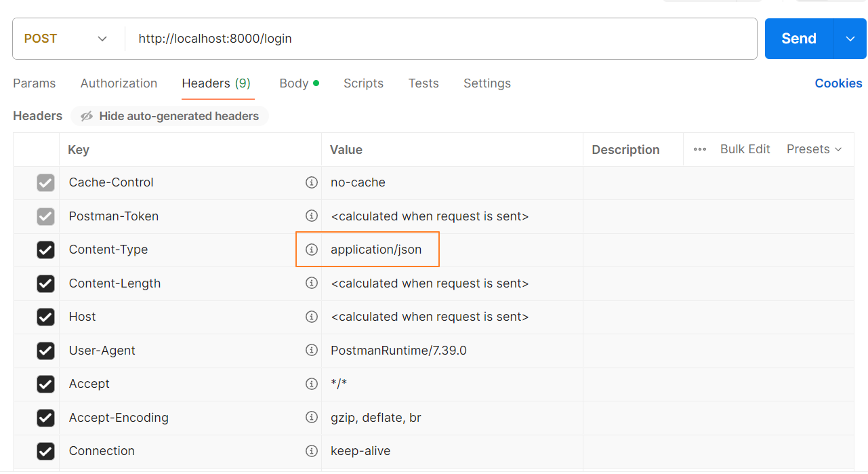This screenshot has width=868, height=474.
Task: Switch to the Body tab
Action: 294,83
